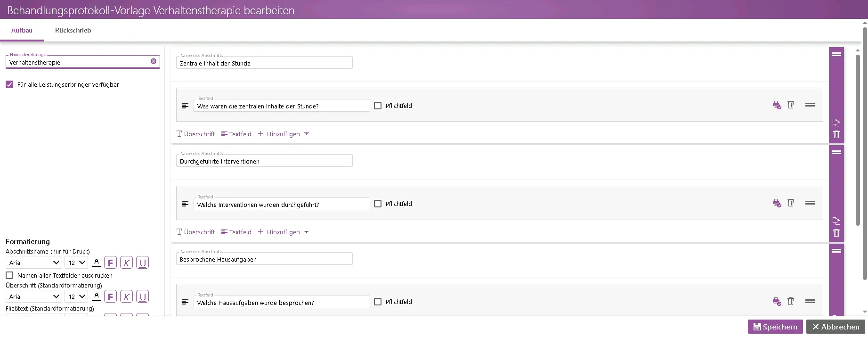Open Überschrift font size dropdown

[76, 297]
